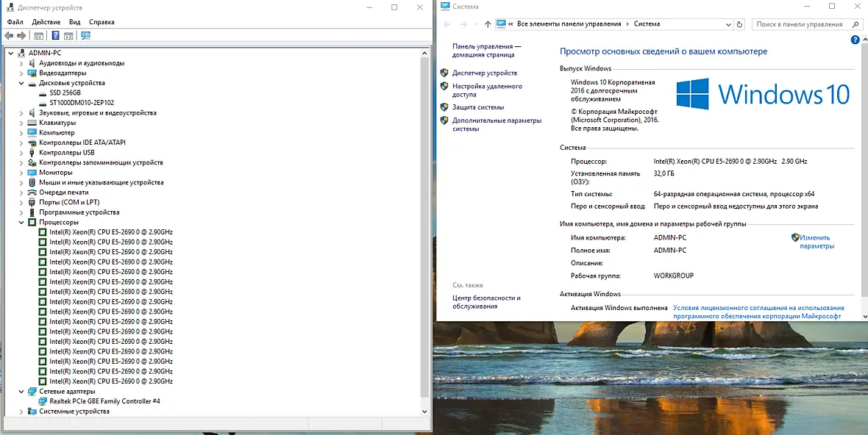Select Контроллеры запоминающих устройств row
Image resolution: width=868 pixels, height=435 pixels.
click(x=101, y=162)
